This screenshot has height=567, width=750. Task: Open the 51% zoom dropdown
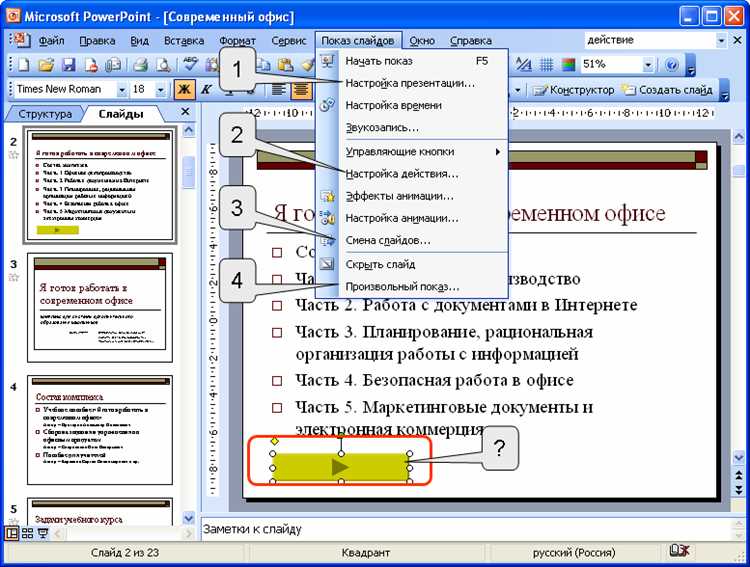click(648, 65)
